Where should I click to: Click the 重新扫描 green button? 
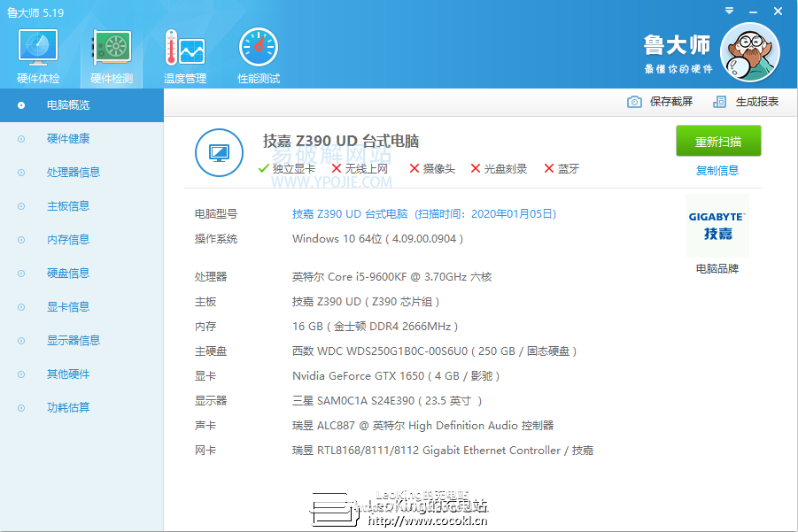[x=718, y=141]
